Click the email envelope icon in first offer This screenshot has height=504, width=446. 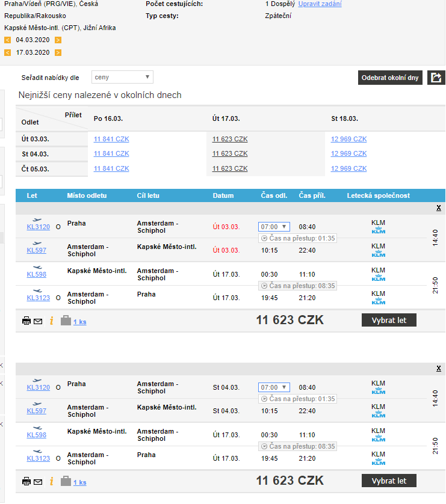38,321
